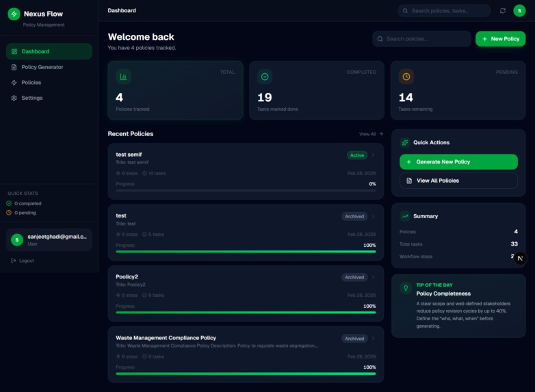Screen dimensions: 535x392
Task: Open the sanjeetghadi@gmail.c... user profile card
Action: pos(49,240)
